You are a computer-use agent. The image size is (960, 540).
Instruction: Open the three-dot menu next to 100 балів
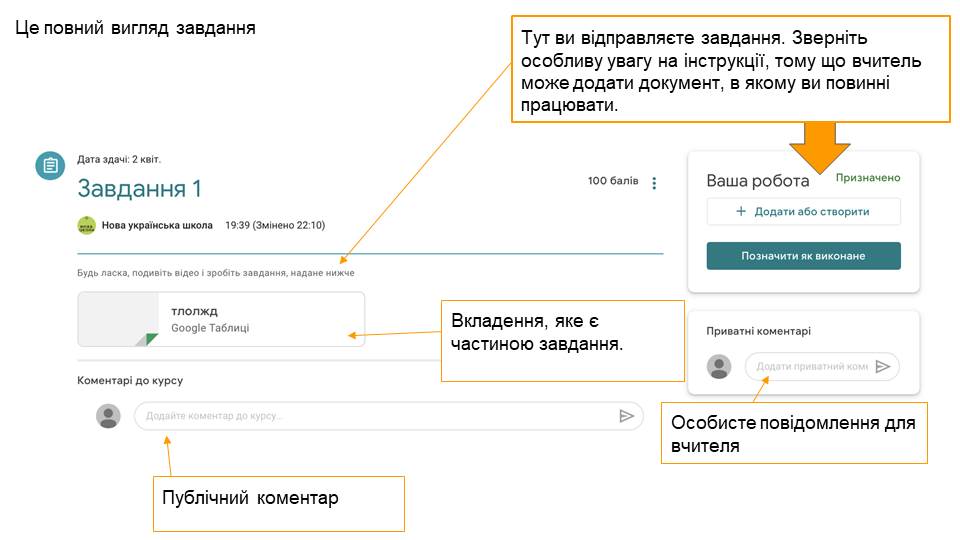click(x=655, y=183)
